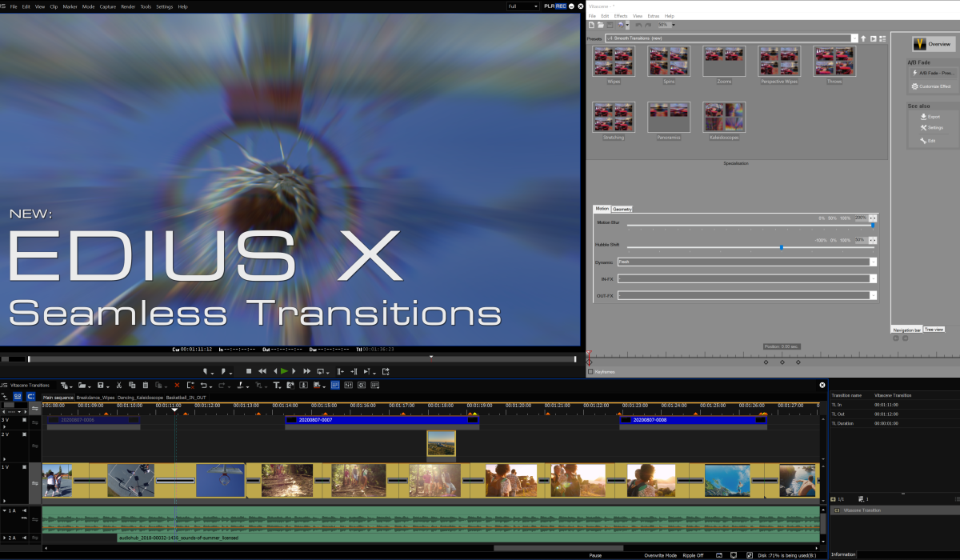Screen dimensions: 960x560
Task: Switch to the Breakdance_Wipes sequence tab
Action: [95, 398]
